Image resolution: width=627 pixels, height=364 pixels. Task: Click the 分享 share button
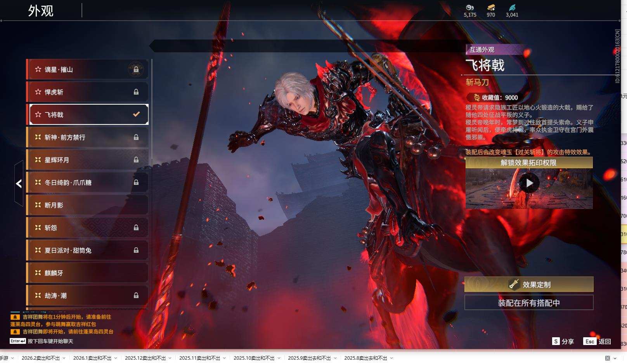pos(563,341)
